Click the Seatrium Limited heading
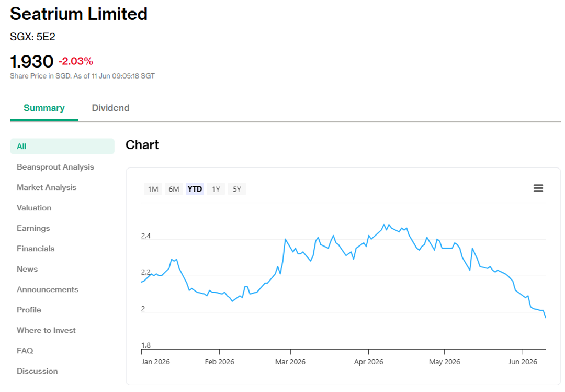565x392 pixels. click(78, 14)
